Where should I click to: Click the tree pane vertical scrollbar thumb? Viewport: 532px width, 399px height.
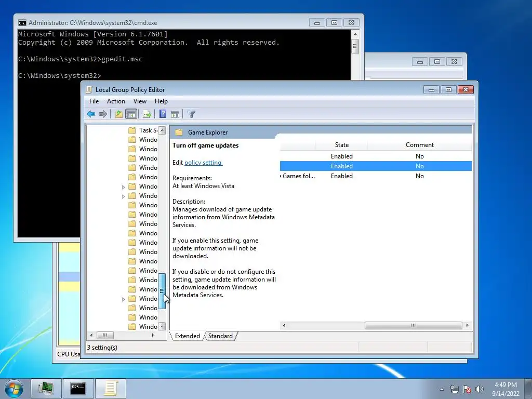pyautogui.click(x=162, y=291)
